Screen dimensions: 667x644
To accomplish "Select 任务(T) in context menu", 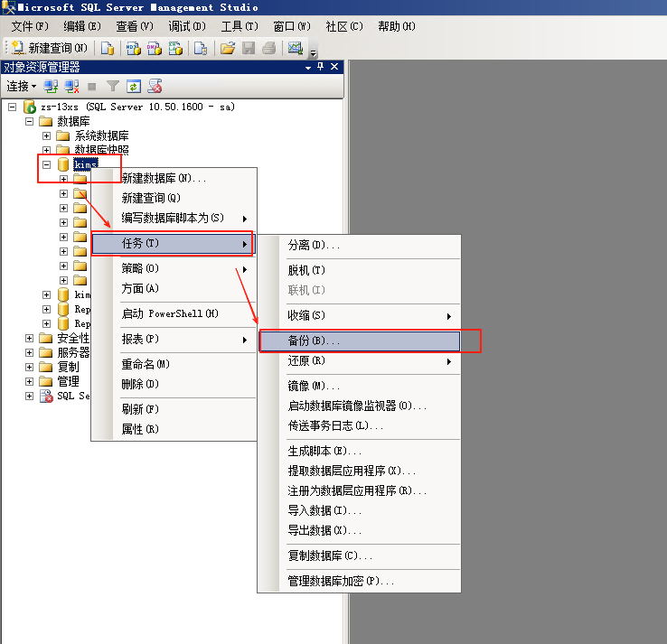I will (173, 244).
